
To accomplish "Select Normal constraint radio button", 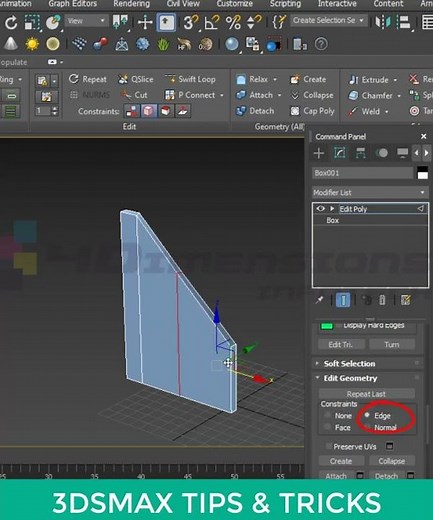I will [x=367, y=427].
